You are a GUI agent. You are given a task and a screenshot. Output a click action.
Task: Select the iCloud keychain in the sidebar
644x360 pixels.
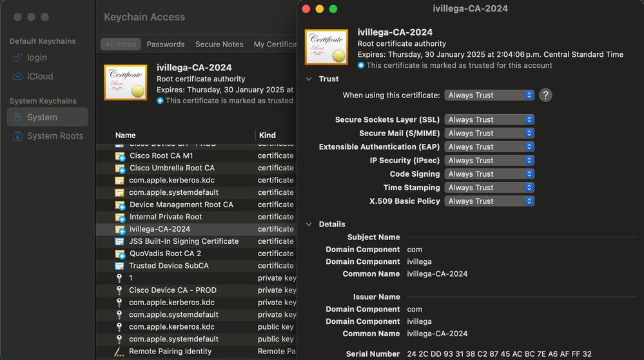click(47, 76)
